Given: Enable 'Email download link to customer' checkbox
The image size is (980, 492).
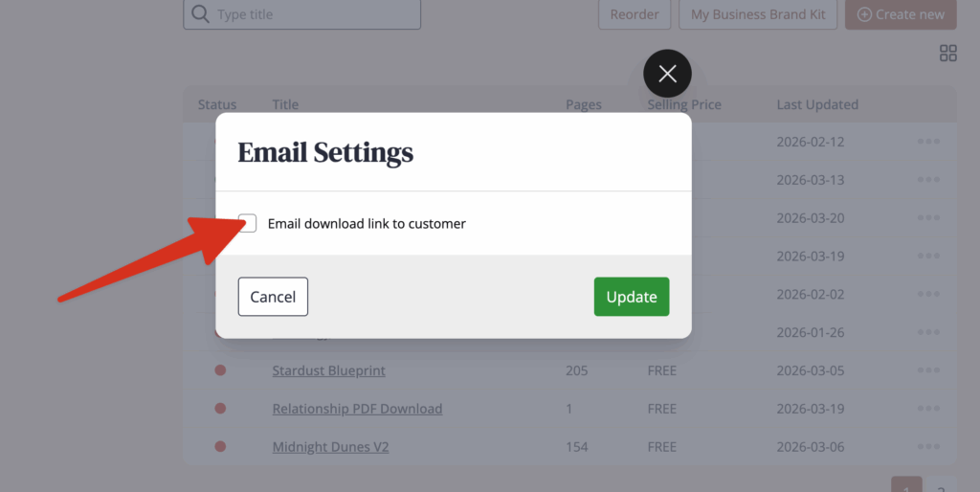Looking at the screenshot, I should 248,223.
